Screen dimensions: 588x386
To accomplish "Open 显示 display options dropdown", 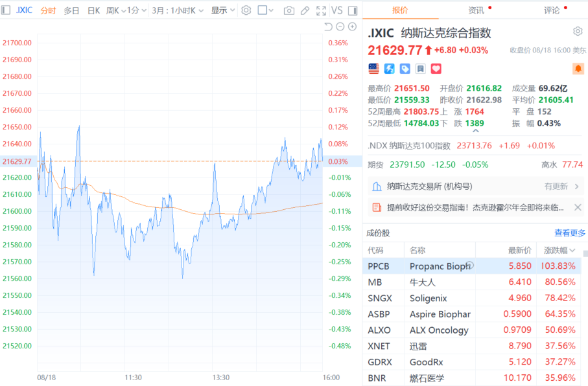I will click(x=223, y=10).
